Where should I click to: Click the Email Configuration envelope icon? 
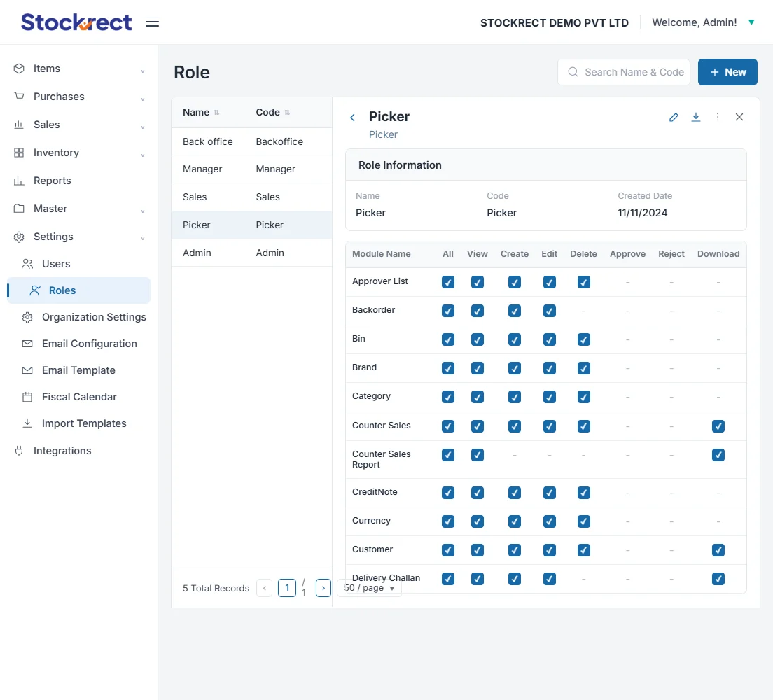tap(27, 344)
